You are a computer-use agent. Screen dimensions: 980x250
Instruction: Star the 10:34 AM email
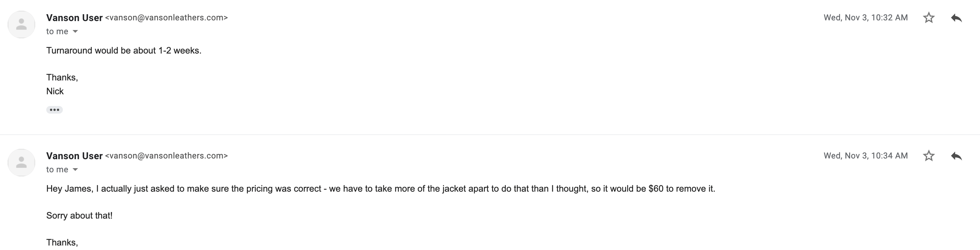click(929, 156)
